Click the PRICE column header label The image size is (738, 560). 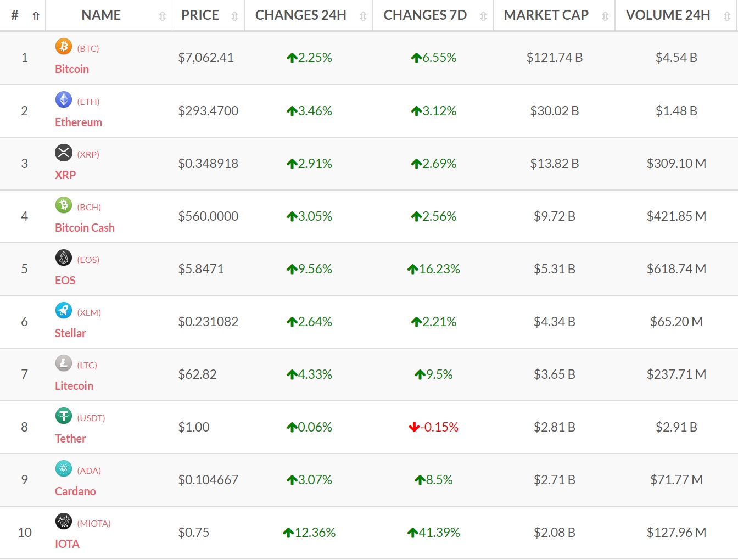click(200, 15)
